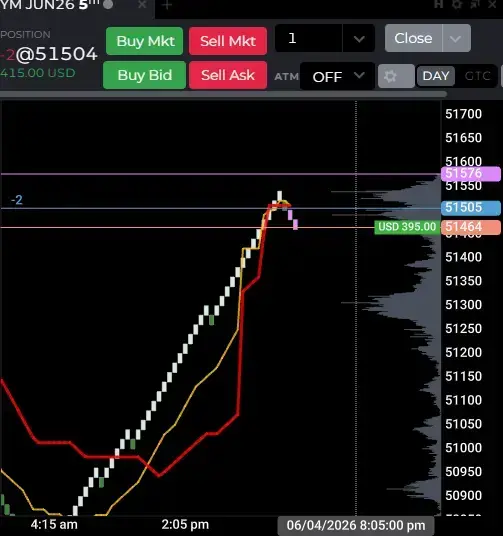Click the link/detach window icon in top bar
This screenshot has width=503, height=536.
pyautogui.click(x=475, y=4)
